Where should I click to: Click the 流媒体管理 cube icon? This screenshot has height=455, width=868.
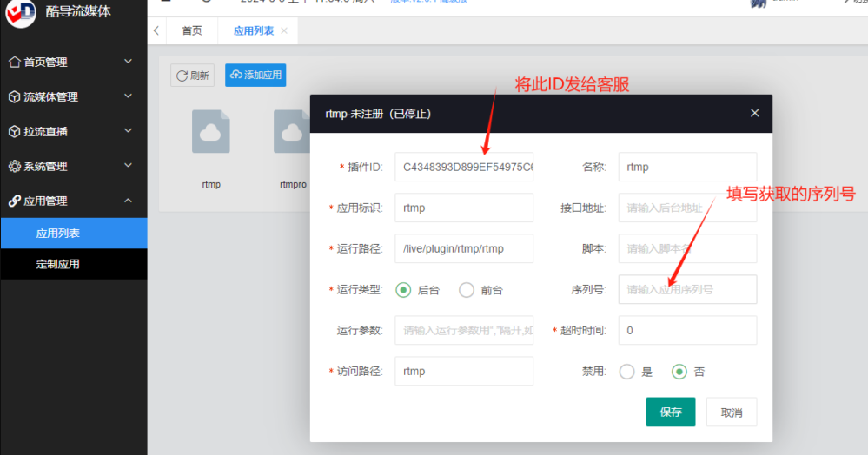pyautogui.click(x=14, y=96)
